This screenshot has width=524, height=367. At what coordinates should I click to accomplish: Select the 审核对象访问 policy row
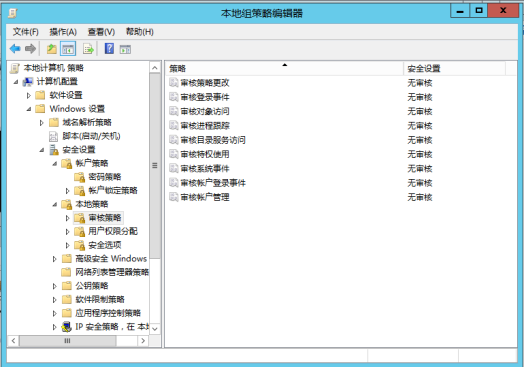pyautogui.click(x=341, y=111)
